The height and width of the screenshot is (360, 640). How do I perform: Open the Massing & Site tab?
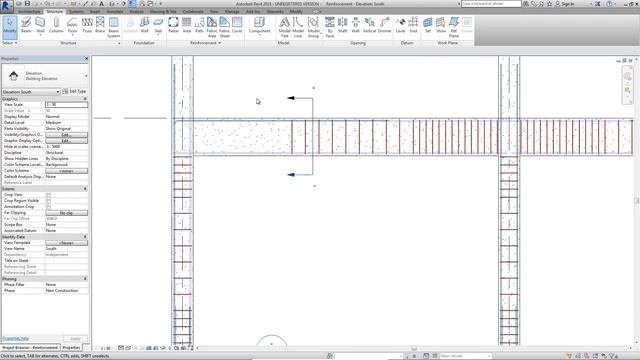click(x=163, y=11)
